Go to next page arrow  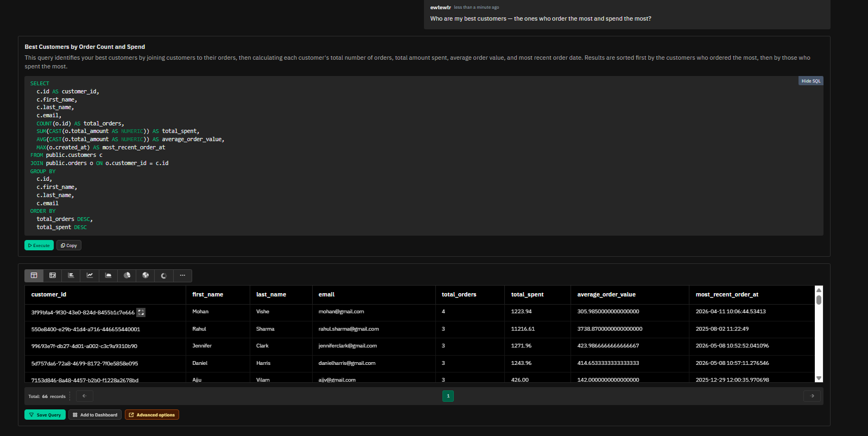pos(812,396)
